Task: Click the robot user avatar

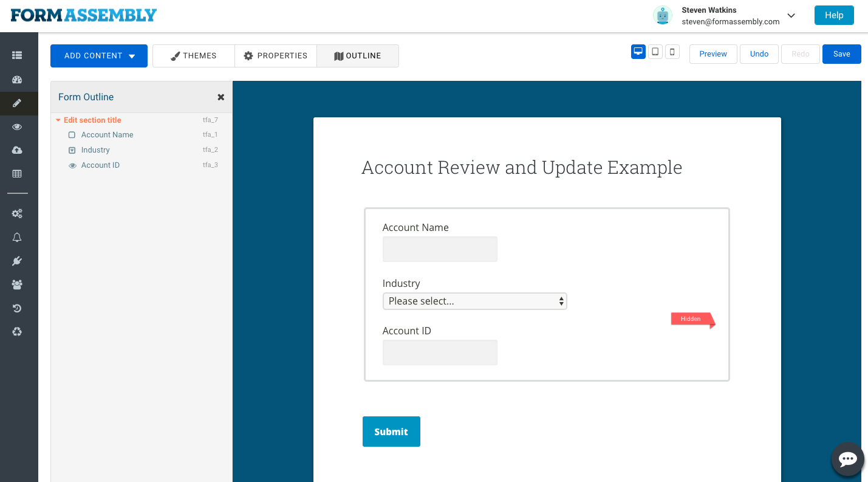Action: click(662, 16)
